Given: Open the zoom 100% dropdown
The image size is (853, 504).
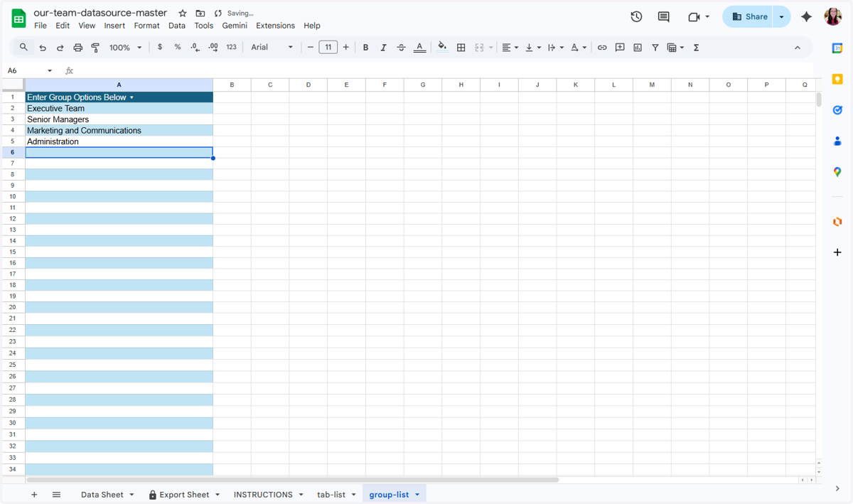Looking at the screenshot, I should pyautogui.click(x=125, y=48).
